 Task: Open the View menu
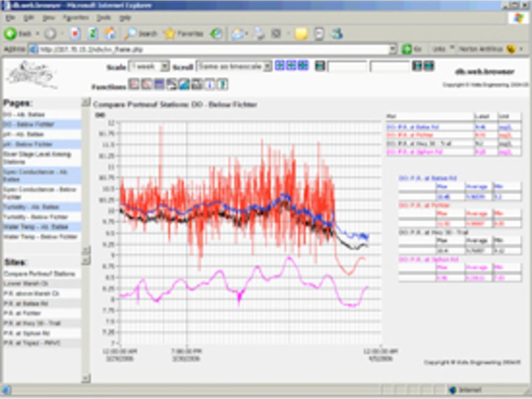pyautogui.click(x=48, y=18)
